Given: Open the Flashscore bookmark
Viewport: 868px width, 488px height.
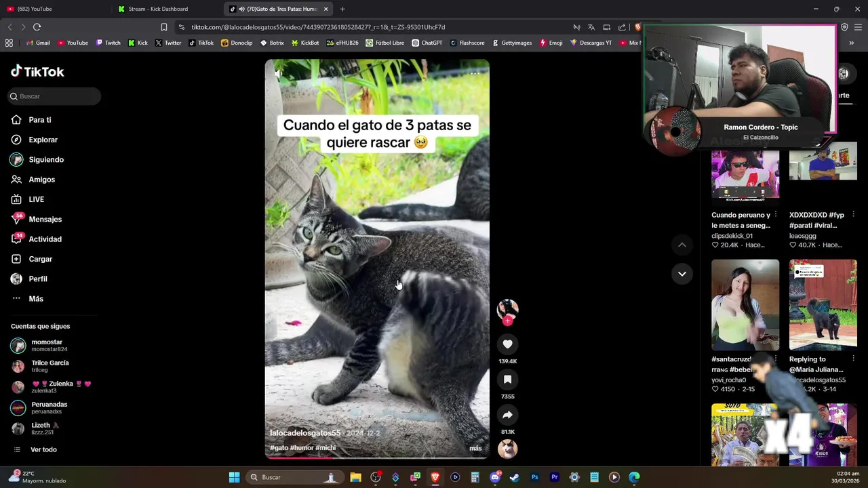Looking at the screenshot, I should pyautogui.click(x=467, y=43).
